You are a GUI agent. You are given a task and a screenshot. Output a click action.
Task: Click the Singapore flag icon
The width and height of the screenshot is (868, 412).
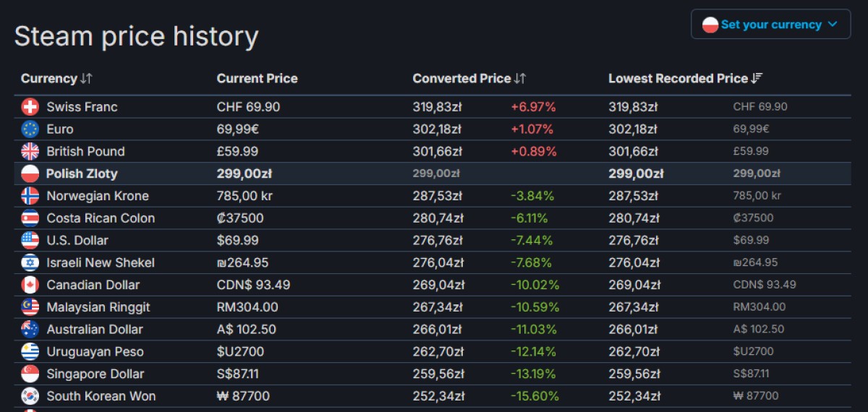[30, 374]
